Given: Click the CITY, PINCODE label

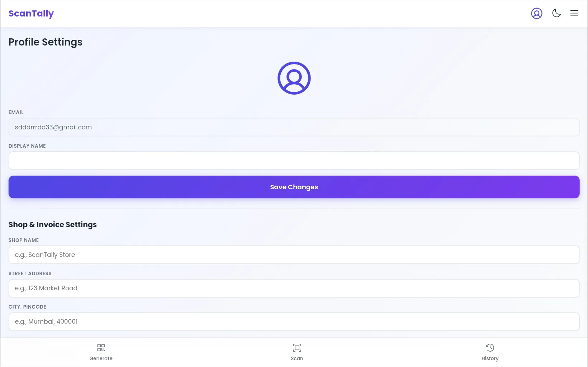Looking at the screenshot, I should point(27,307).
